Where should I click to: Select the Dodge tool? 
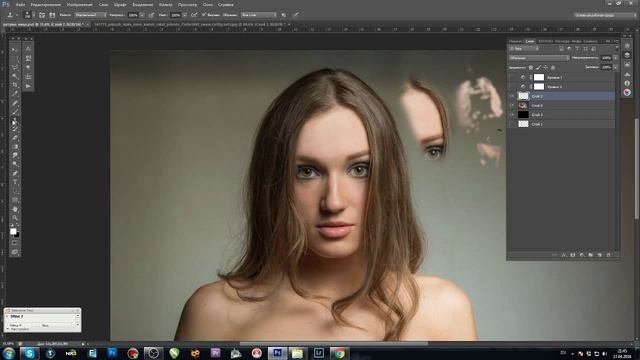(x=15, y=164)
